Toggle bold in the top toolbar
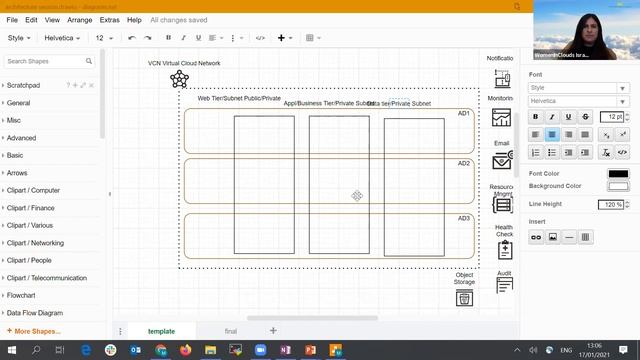640x360 pixels. [168, 38]
